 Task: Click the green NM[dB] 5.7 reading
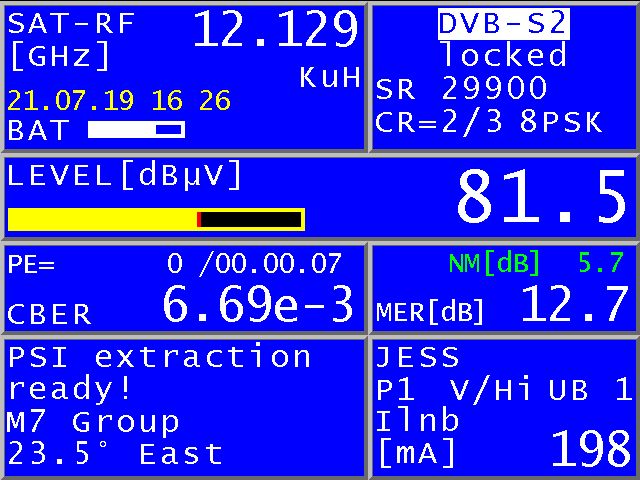(x=536, y=263)
